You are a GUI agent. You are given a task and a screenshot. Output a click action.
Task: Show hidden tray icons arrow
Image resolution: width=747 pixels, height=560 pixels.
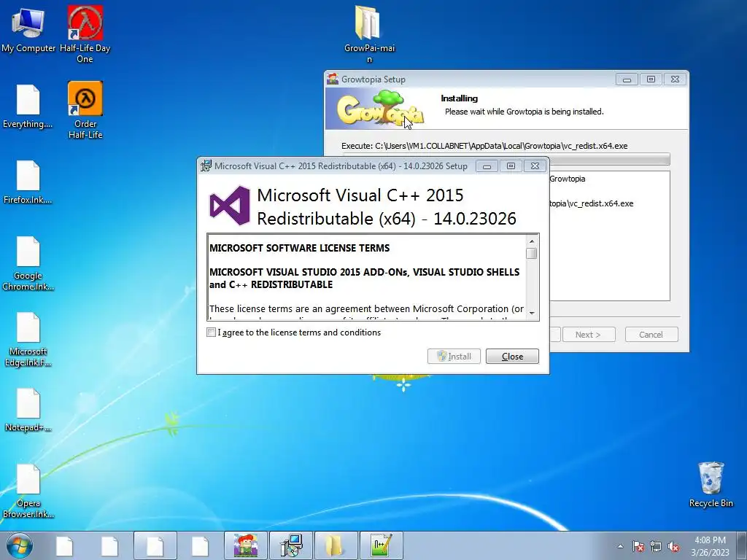620,546
